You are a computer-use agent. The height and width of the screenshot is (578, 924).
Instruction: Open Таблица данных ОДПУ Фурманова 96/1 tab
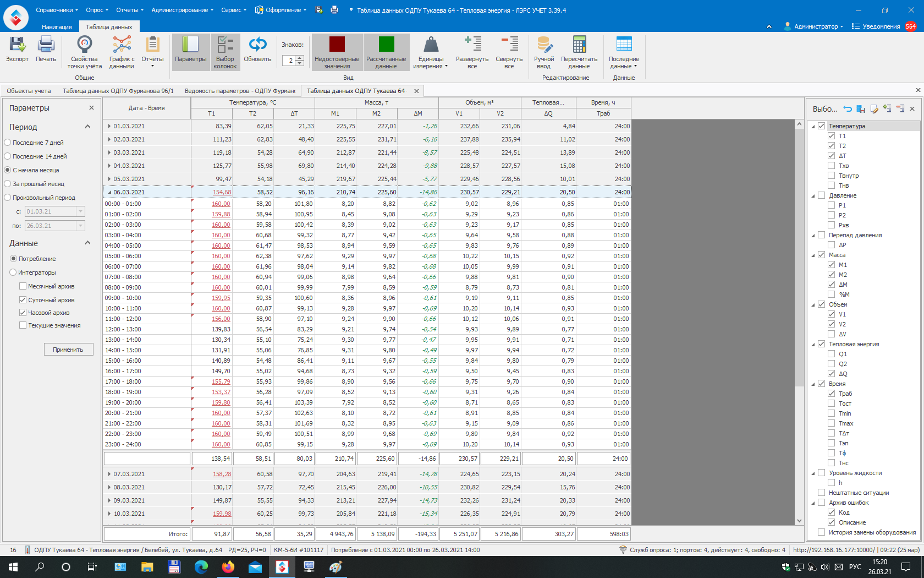tap(118, 91)
